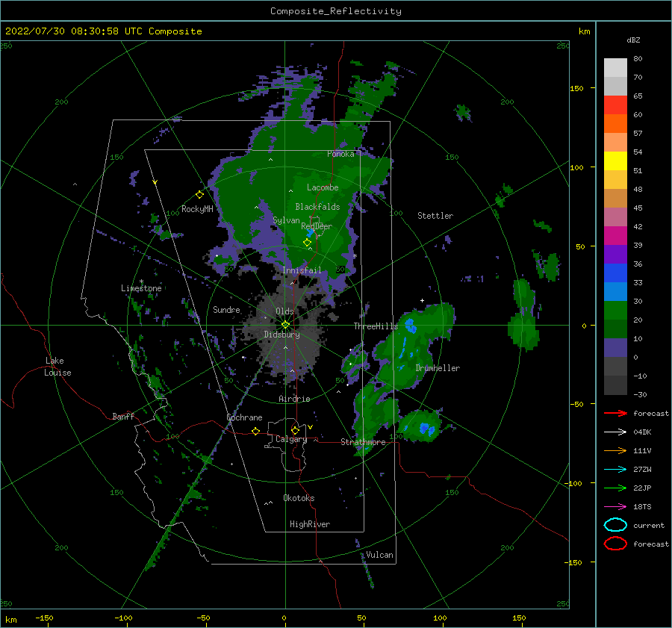The height and width of the screenshot is (628, 672).
Task: Pick the cyan 27ZW arrow symbol
Action: point(615,470)
